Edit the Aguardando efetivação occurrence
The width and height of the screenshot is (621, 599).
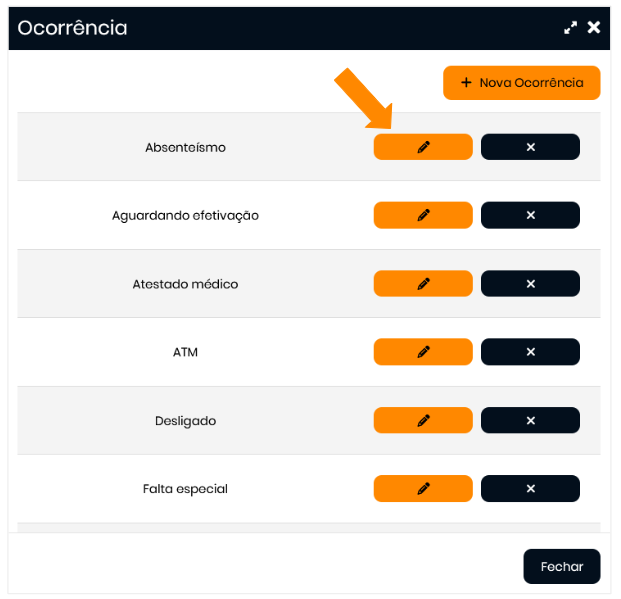[x=423, y=215]
